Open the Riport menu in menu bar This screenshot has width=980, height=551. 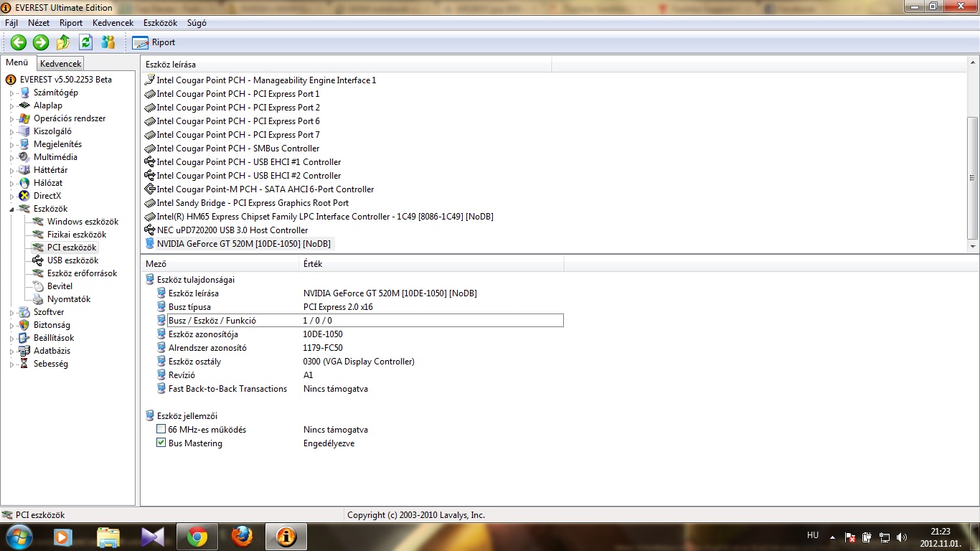(x=71, y=23)
